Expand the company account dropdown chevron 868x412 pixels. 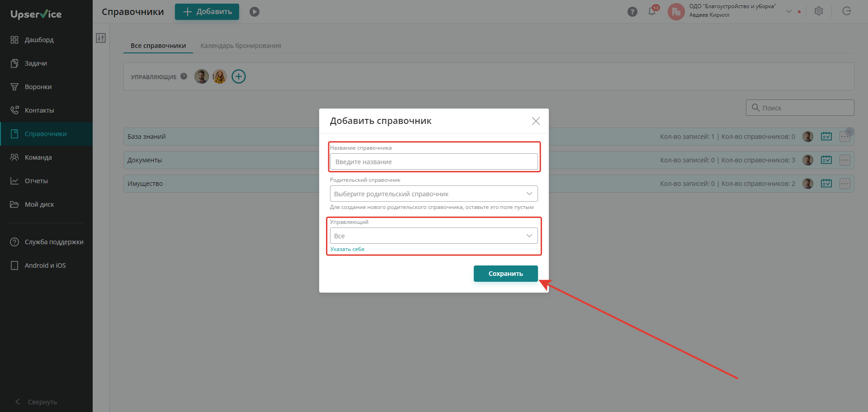[x=789, y=11]
